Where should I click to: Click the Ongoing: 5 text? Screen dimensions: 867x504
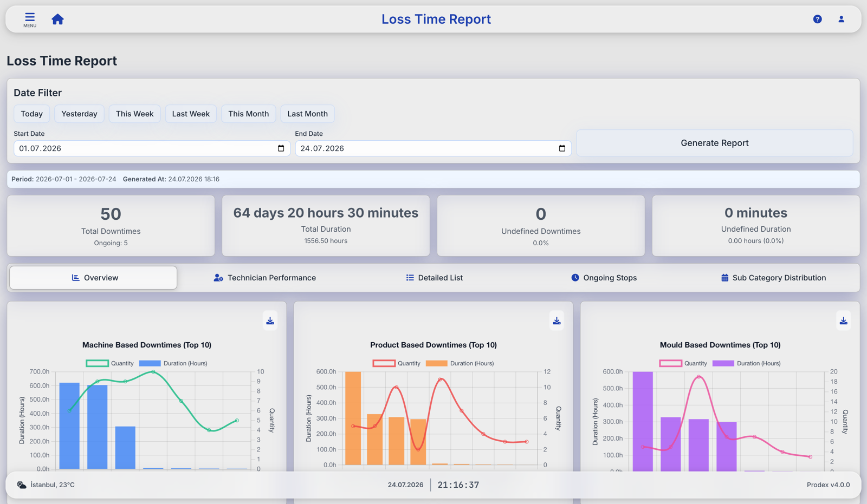111,243
